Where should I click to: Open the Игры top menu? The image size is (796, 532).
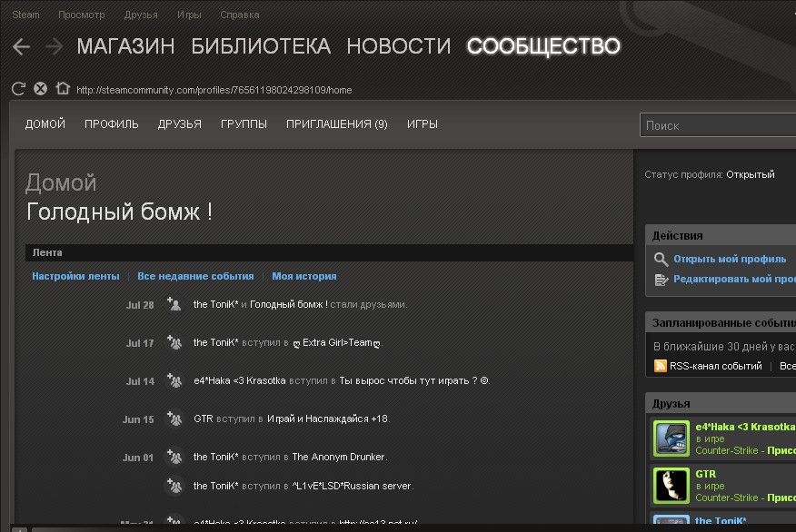(x=189, y=15)
